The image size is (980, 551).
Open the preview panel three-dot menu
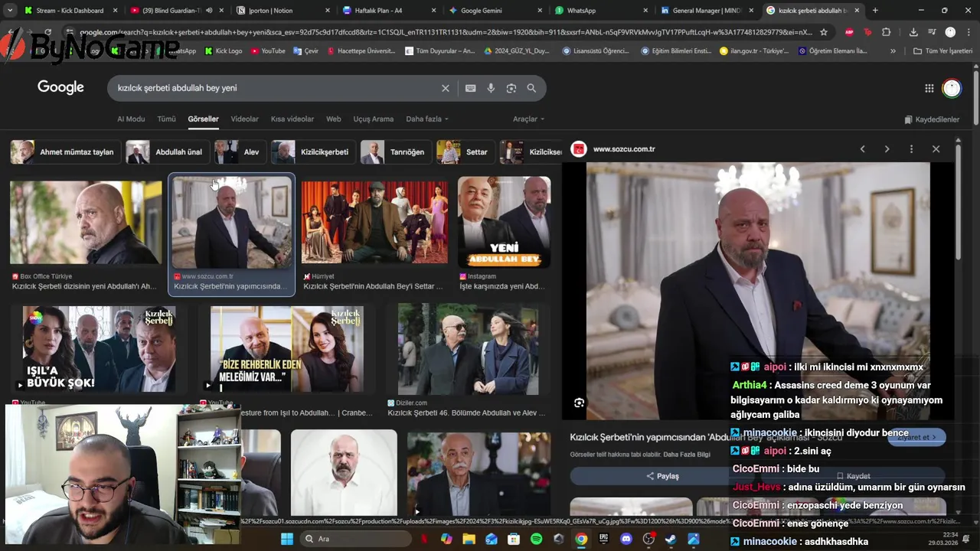(x=911, y=149)
